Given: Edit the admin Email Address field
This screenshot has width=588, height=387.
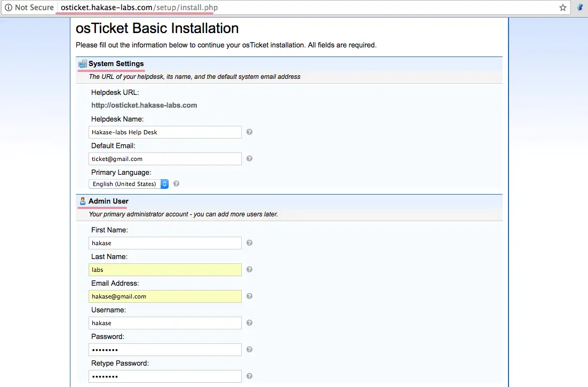Looking at the screenshot, I should 165,296.
